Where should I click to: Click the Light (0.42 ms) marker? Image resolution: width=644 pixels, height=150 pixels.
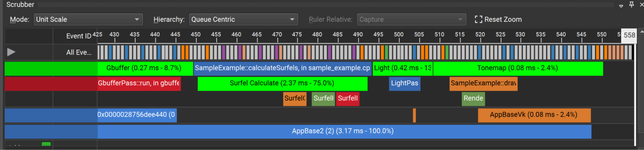(402, 68)
